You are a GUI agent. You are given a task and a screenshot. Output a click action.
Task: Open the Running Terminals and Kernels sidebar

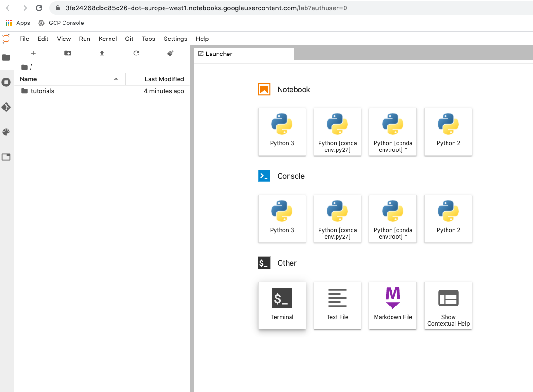click(x=6, y=82)
